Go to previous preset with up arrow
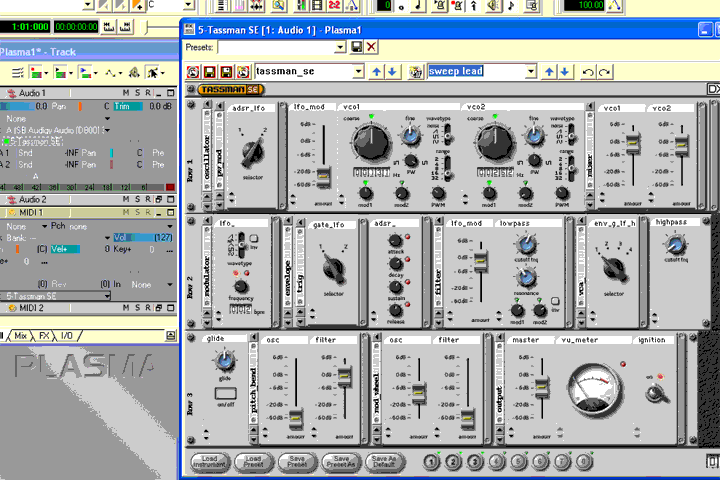Screen dimensions: 720x480 click(549, 72)
